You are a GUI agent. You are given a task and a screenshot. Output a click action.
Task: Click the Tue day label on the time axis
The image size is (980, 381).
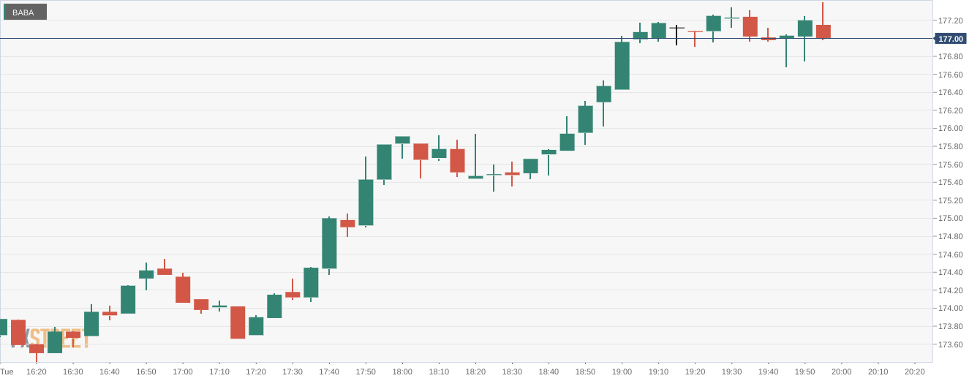click(7, 371)
